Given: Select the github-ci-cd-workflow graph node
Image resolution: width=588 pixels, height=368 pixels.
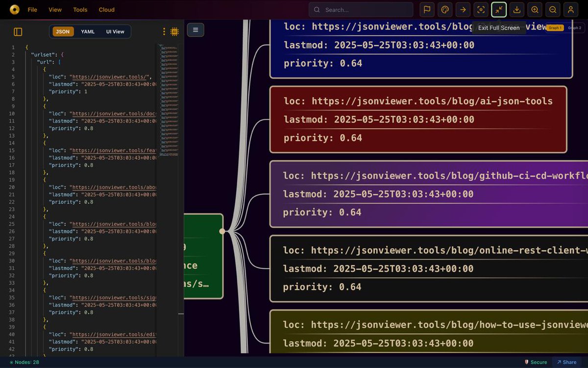Looking at the screenshot, I should (x=429, y=194).
